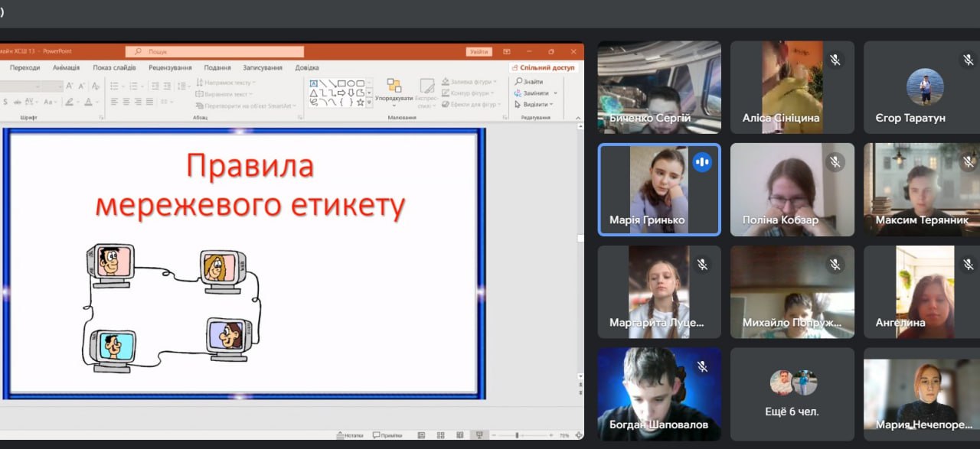Expand the shapes gallery more arrow
Viewport: 980px width, 449px height.
370,102
